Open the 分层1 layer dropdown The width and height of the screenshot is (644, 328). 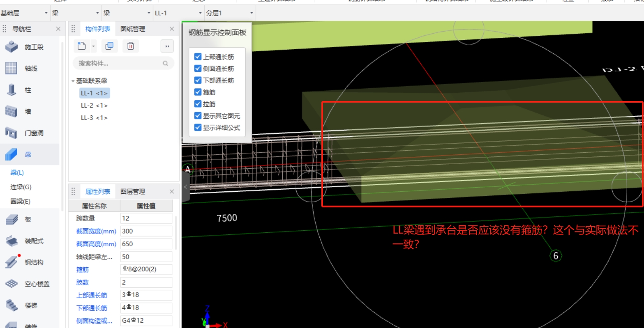pyautogui.click(x=230, y=13)
